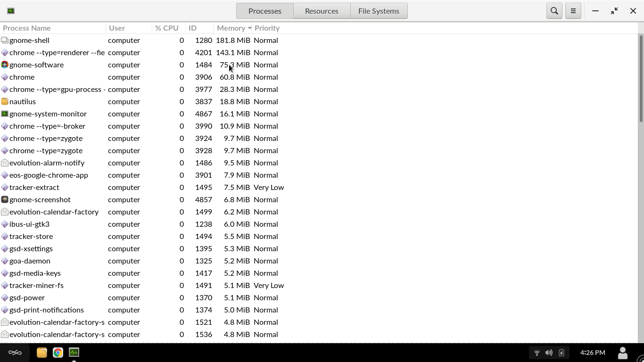Click the volume speaker tray icon
Image resolution: width=644 pixels, height=362 pixels.
tap(549, 353)
